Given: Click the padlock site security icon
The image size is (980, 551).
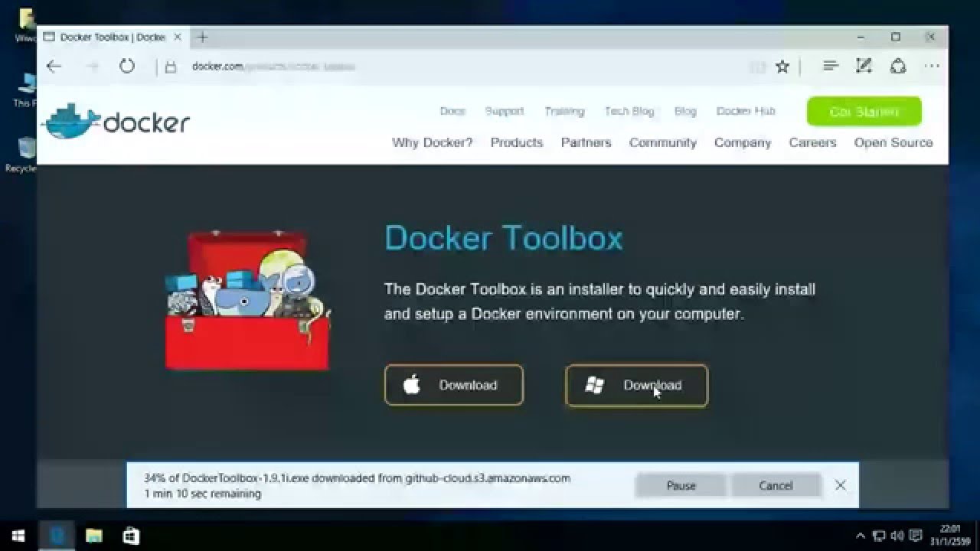Looking at the screenshot, I should [x=171, y=67].
